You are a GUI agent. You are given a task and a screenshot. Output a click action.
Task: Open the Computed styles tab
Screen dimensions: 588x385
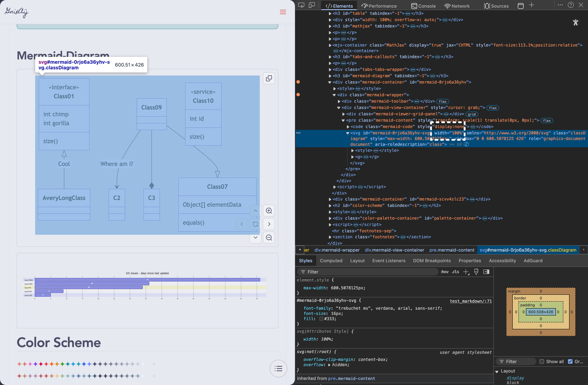[331, 261]
